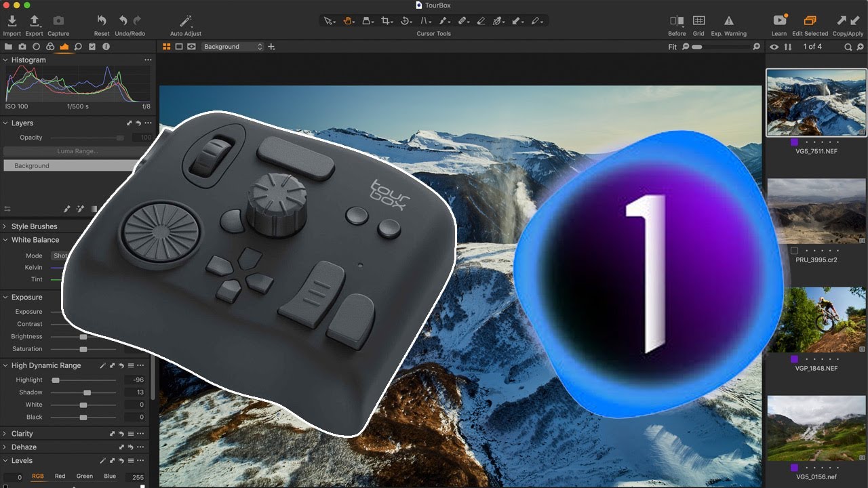The image size is (868, 488).
Task: Click the Copy/Apply arrows icon
Action: [x=848, y=21]
